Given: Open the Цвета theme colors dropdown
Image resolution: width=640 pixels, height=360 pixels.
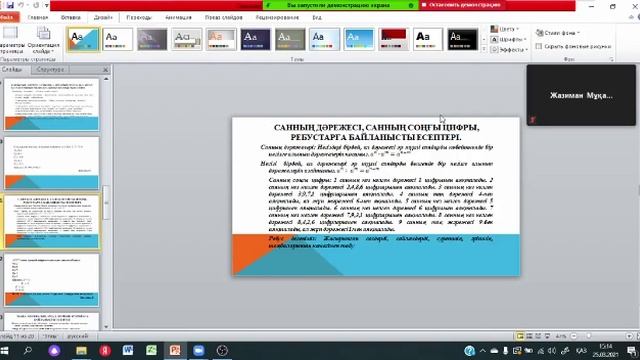Looking at the screenshot, I should (505, 29).
